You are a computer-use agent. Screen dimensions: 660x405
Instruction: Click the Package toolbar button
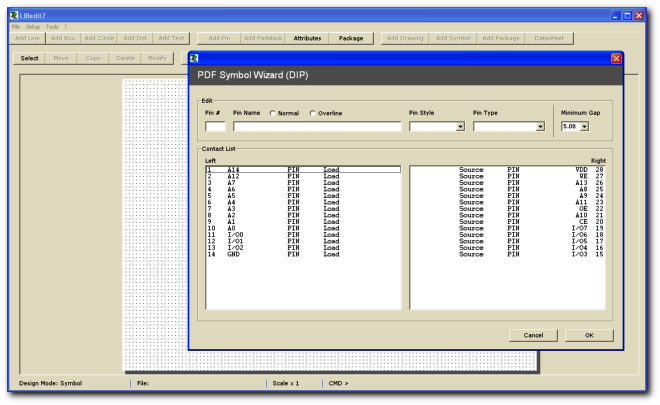pos(351,38)
